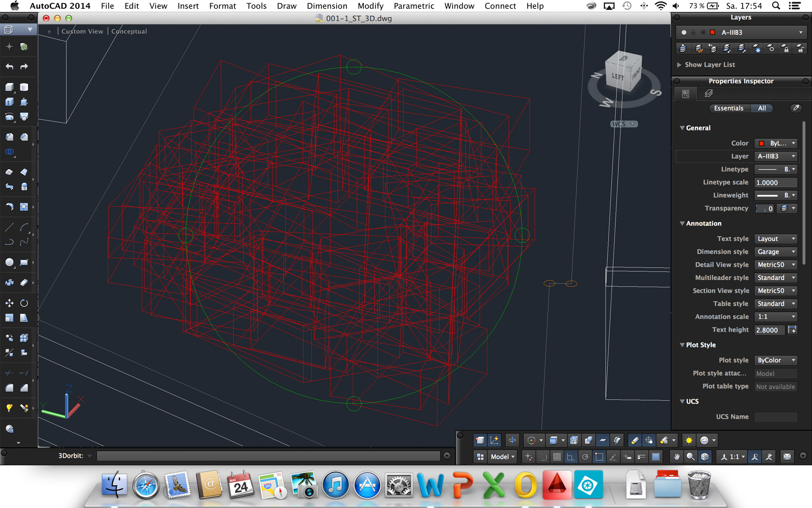Open the Dimension style Garage dropdown
This screenshot has height=508, width=812.
(776, 252)
